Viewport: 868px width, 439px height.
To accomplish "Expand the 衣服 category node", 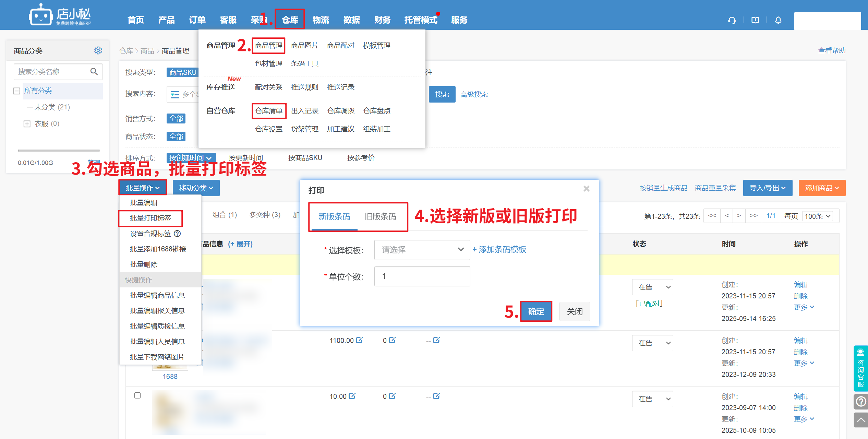I will click(x=27, y=124).
